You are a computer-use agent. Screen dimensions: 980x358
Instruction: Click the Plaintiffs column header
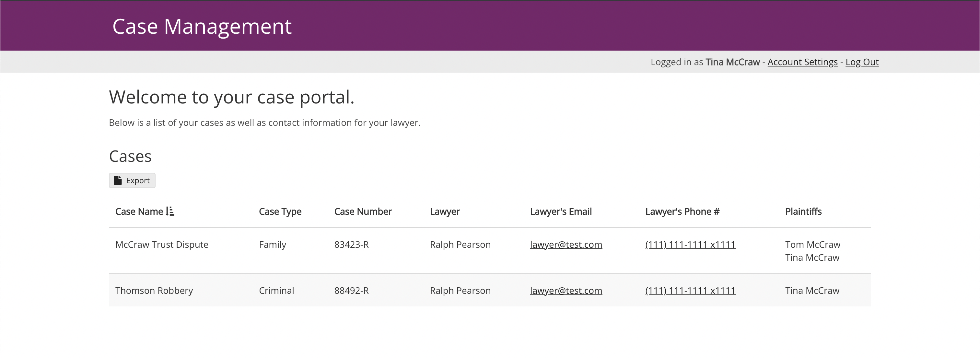click(803, 211)
